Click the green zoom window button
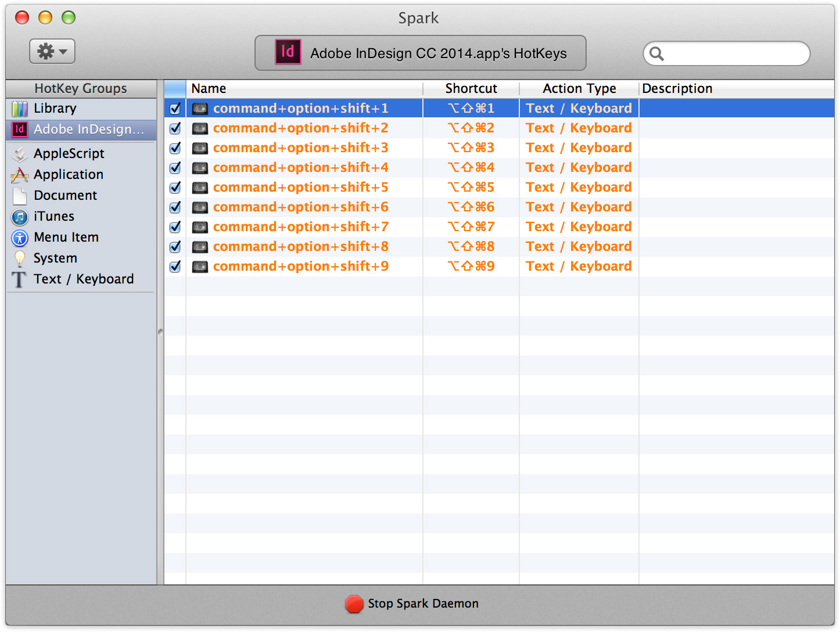The width and height of the screenshot is (840, 632). [69, 18]
